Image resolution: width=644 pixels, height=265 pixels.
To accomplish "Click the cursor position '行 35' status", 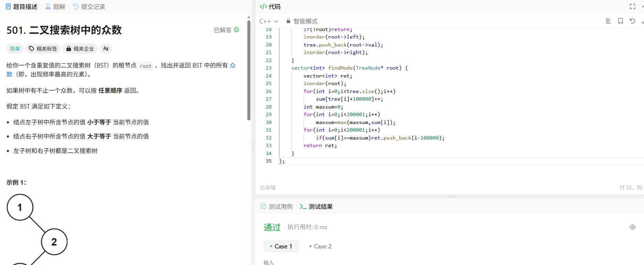I will pyautogui.click(x=626, y=187).
